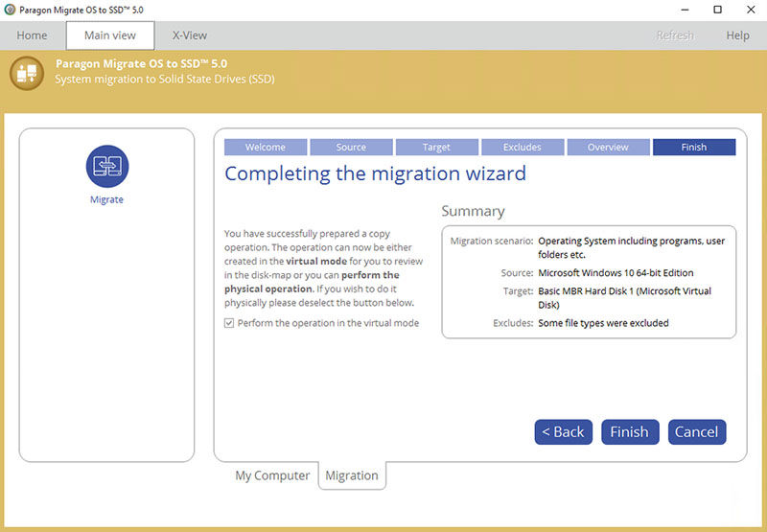Go to the Excludes wizard step
This screenshot has height=532, width=767.
[523, 148]
